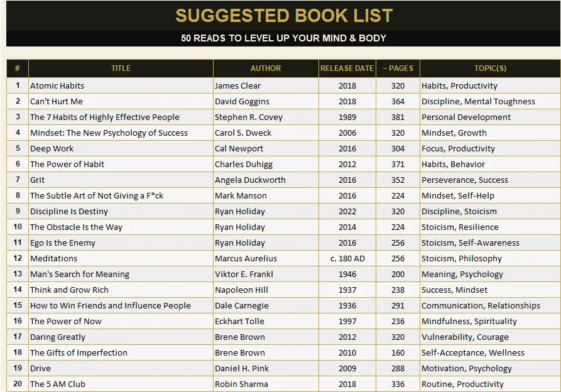Select author cell Marcus Aurelius
This screenshot has width=561, height=392.
click(x=266, y=258)
